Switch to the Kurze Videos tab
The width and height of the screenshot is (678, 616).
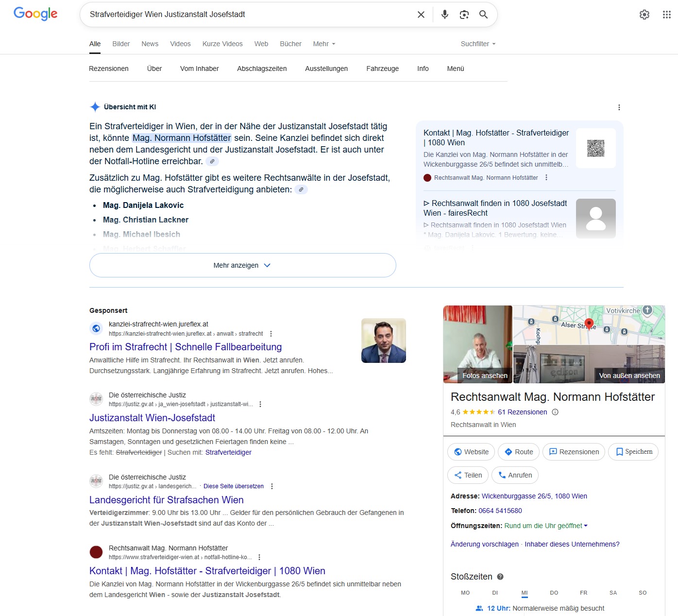point(222,44)
